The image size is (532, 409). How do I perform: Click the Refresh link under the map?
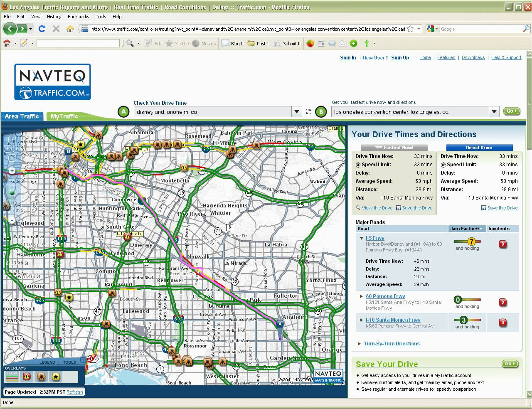pyautogui.click(x=75, y=392)
